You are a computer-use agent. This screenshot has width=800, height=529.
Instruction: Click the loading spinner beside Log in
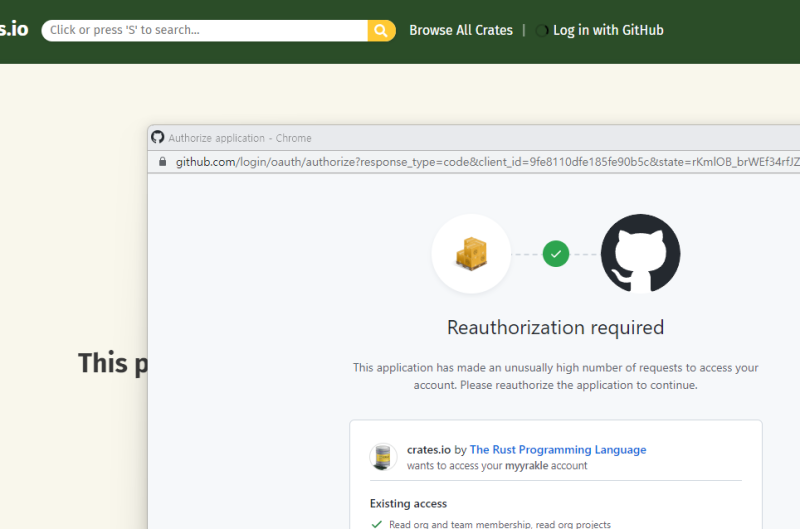pyautogui.click(x=542, y=31)
